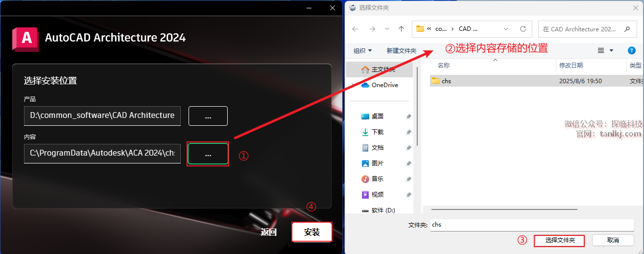Screen dimensions: 644x254
Task: Close the 选择文件夹 dialog
Action: pyautogui.click(x=635, y=8)
